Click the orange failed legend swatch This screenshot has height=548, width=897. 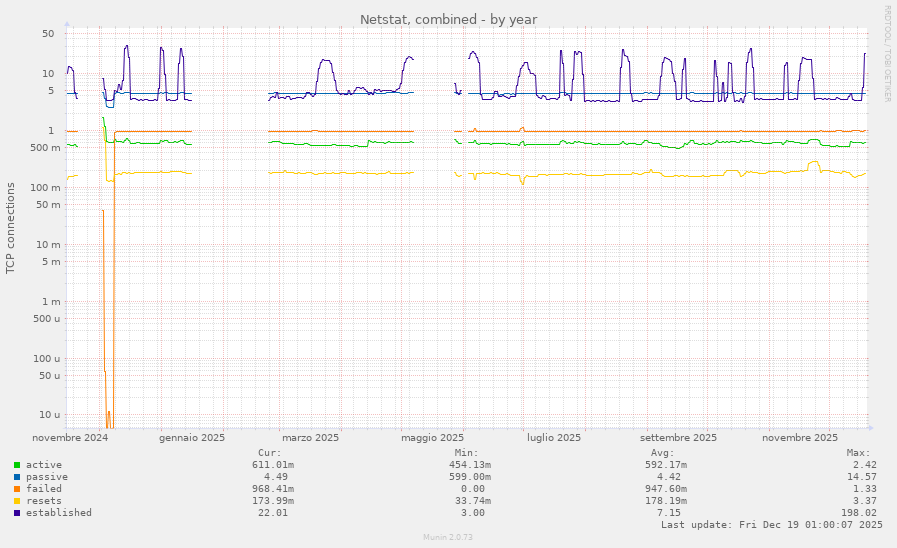17,489
